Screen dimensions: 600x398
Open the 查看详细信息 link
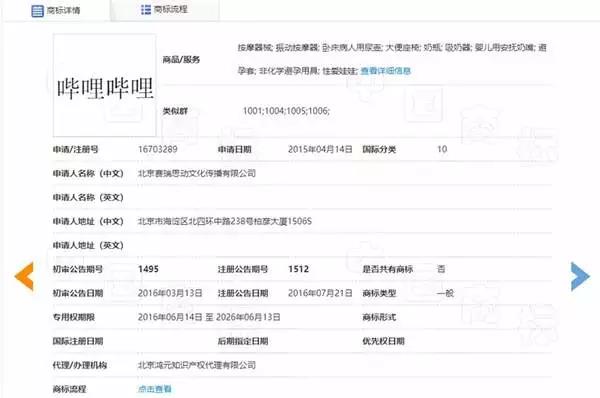click(385, 71)
